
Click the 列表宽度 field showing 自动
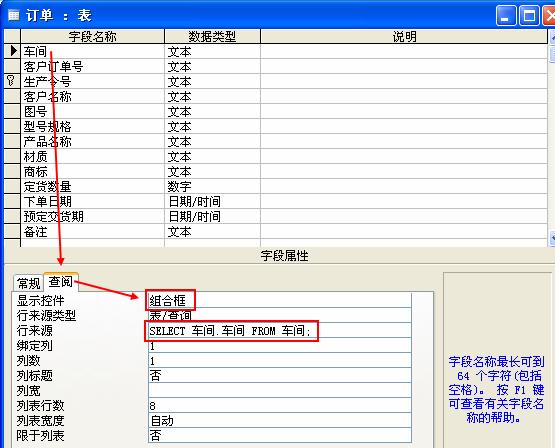click(280, 420)
